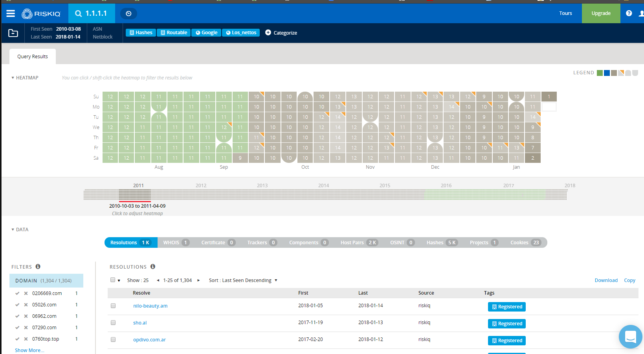Switch to the WHOIS tab
644x354 pixels.
[x=174, y=243]
